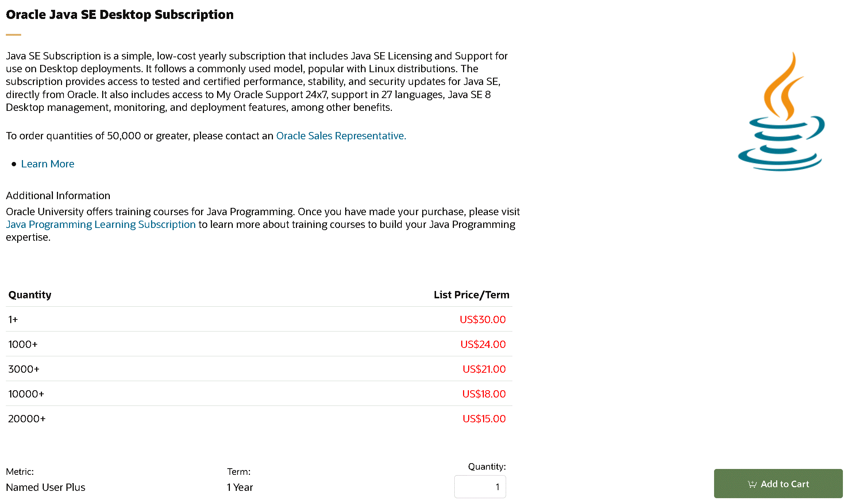Click the Java coffee cup logo
Image resolution: width=848 pixels, height=504 pixels.
(x=781, y=112)
